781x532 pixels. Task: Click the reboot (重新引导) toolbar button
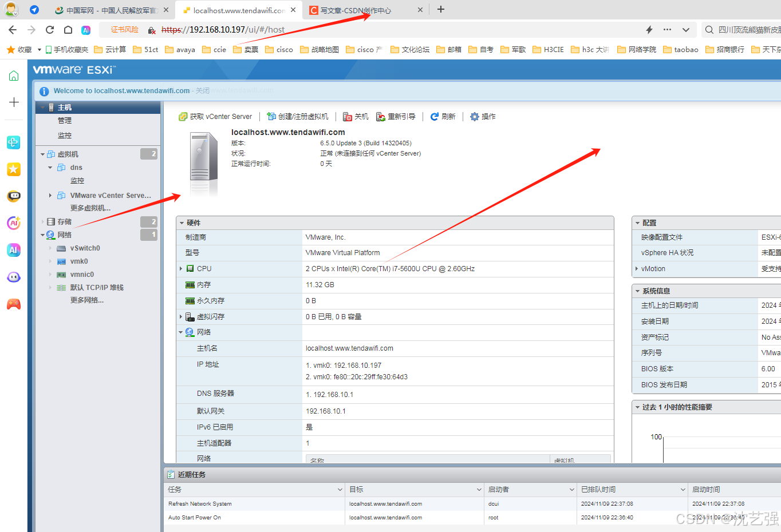coord(396,117)
